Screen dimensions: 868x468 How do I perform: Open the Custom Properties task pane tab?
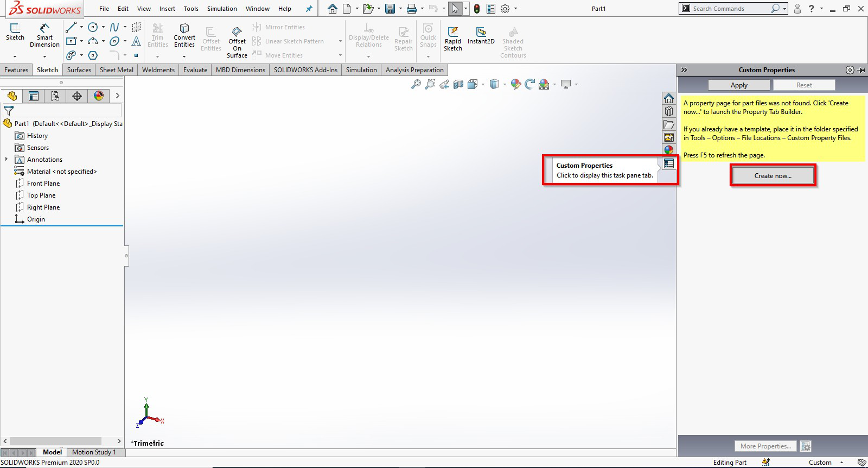point(669,163)
